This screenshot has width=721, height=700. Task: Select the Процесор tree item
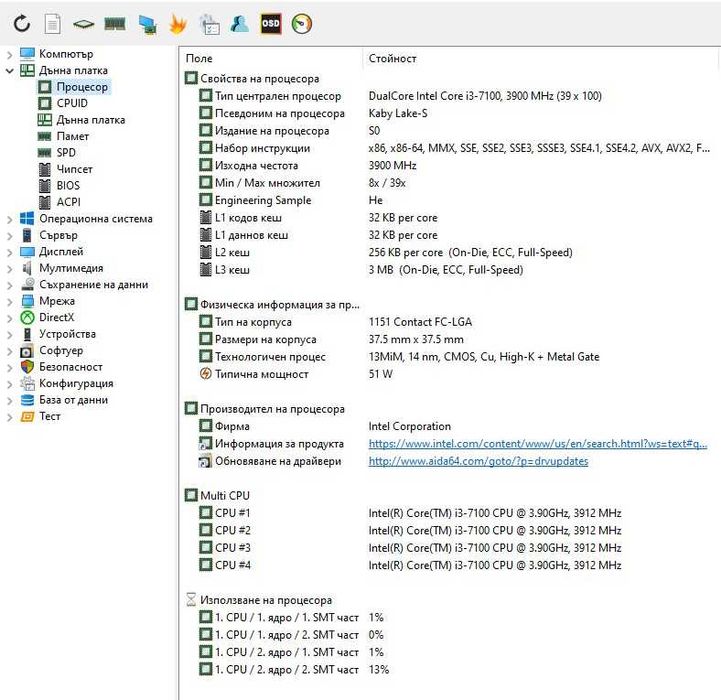[82, 87]
